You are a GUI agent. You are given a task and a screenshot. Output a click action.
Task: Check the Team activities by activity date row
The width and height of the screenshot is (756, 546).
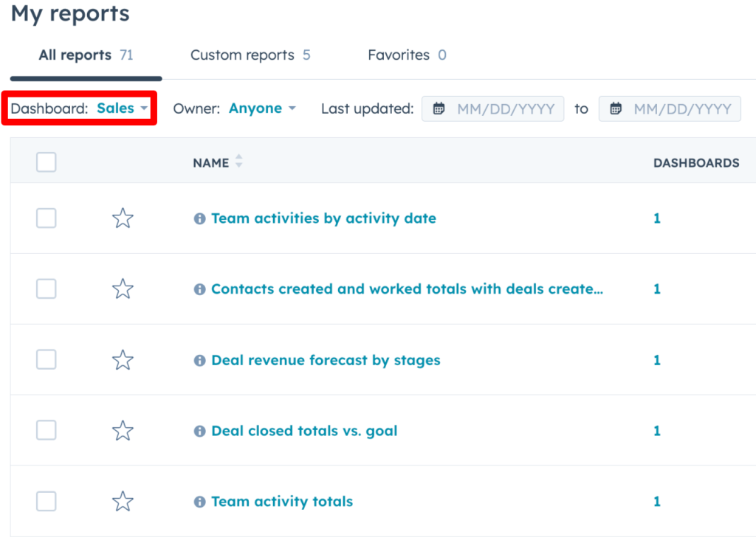(x=47, y=218)
